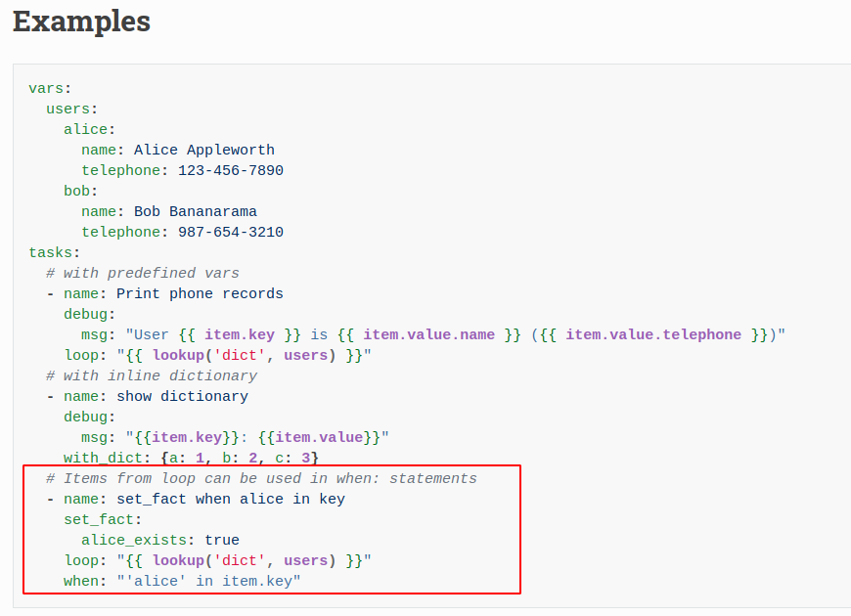Click the "bob:" key line

[x=80, y=192]
